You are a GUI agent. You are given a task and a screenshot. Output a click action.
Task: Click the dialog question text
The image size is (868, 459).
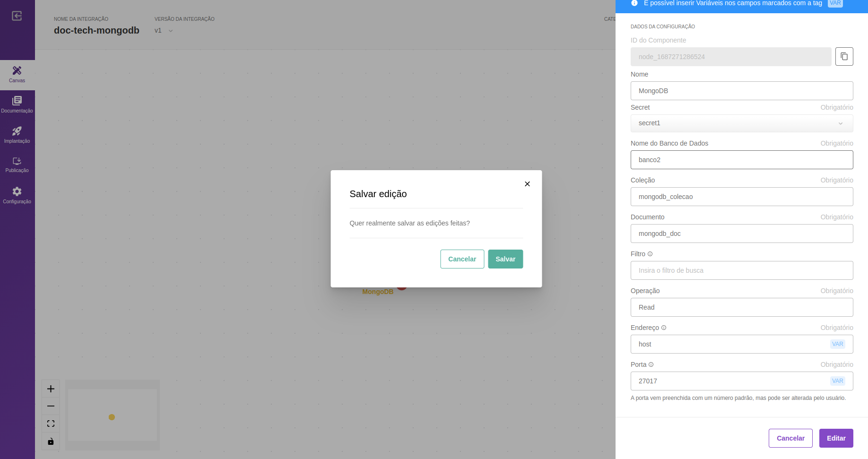[x=409, y=223]
